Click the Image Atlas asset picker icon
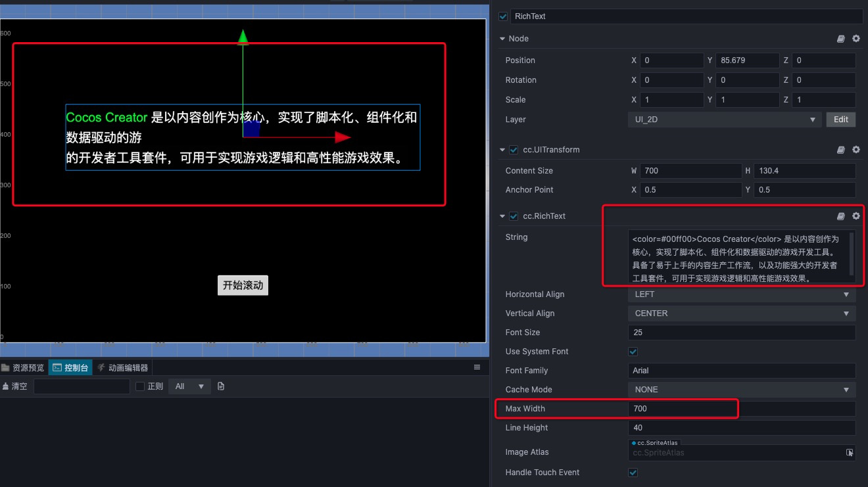This screenshot has width=868, height=487. (850, 452)
